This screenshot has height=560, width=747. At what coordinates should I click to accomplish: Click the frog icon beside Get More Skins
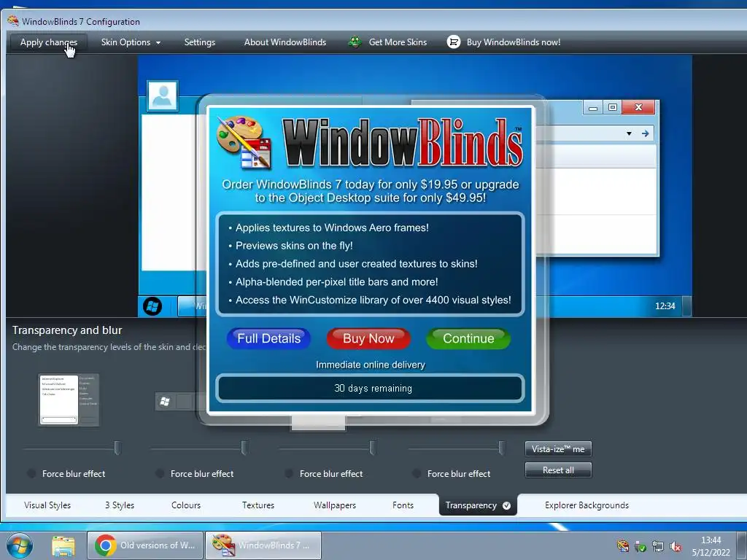355,42
